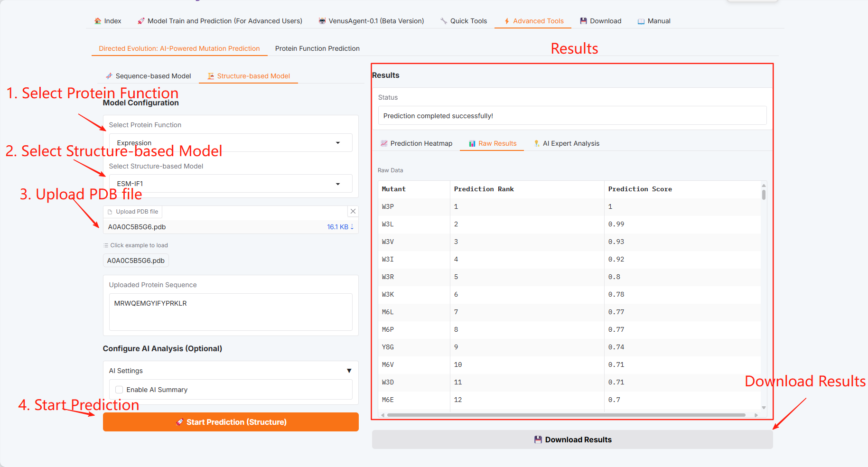Open the Structure-based Model ESM-IF1 dropdown
The width and height of the screenshot is (868, 467).
click(231, 184)
